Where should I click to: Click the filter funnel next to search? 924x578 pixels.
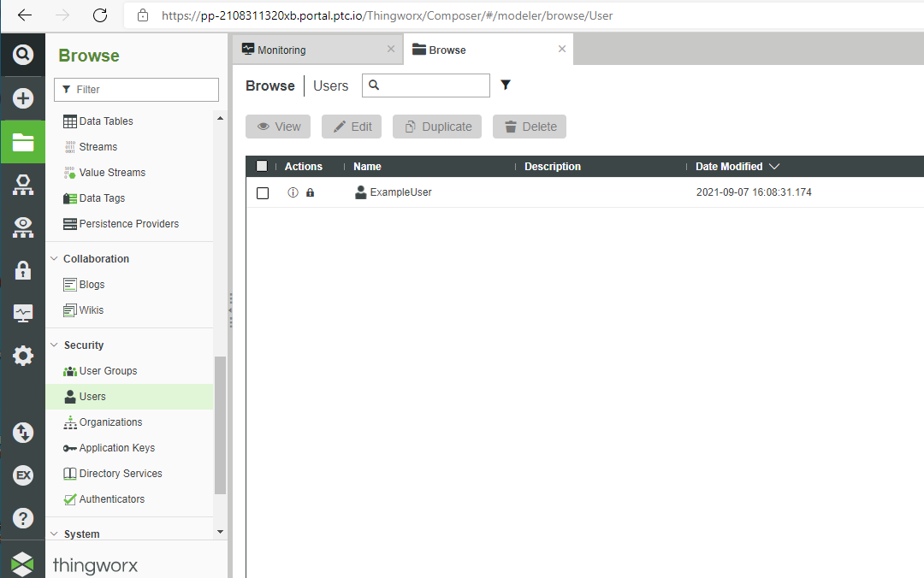505,85
